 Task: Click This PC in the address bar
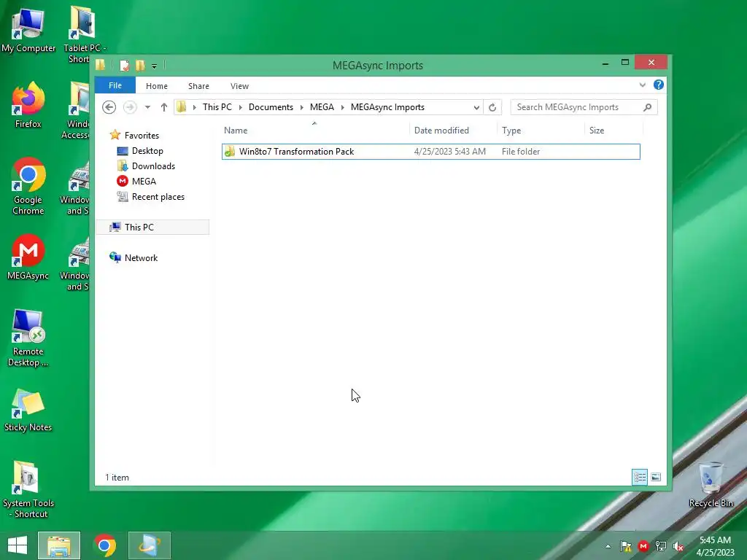pos(217,107)
